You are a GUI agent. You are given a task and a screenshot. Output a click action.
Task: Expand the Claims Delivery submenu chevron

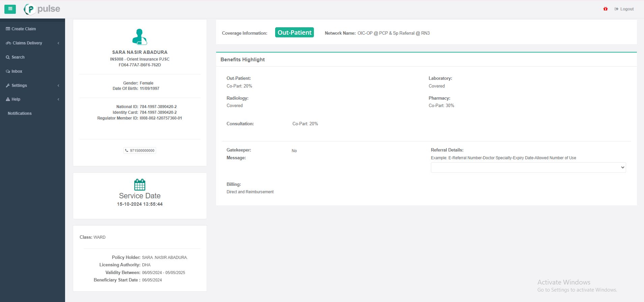coord(58,43)
